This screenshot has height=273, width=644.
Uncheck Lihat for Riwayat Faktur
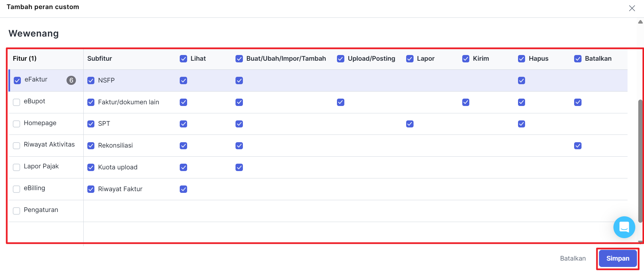click(183, 189)
